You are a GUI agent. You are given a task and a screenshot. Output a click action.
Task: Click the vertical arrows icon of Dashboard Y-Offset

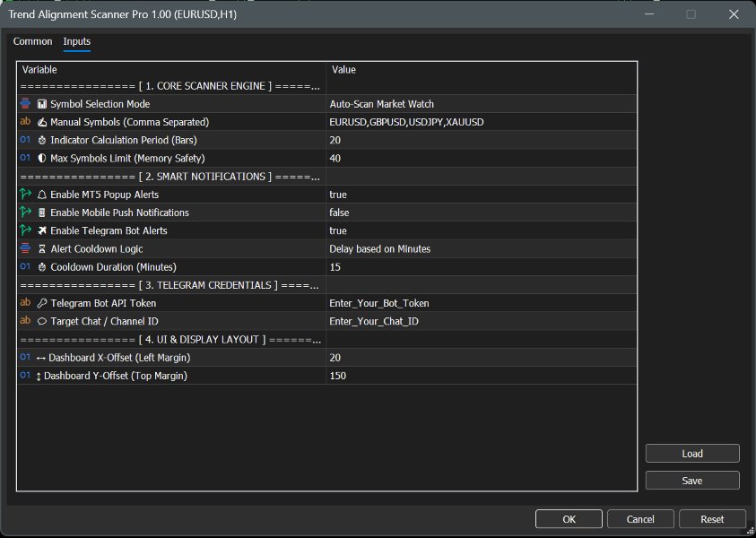39,376
